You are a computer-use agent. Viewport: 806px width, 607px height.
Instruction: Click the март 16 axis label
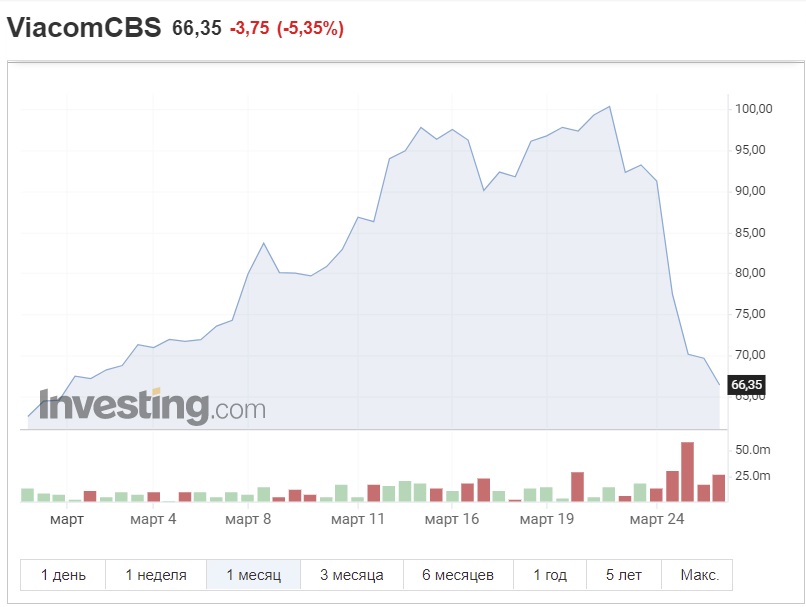pyautogui.click(x=451, y=519)
